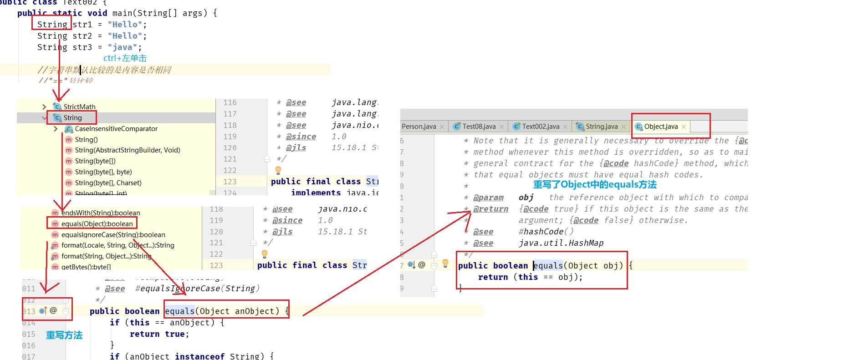The height and width of the screenshot is (360, 868).
Task: Switch to the String.java tab
Action: 601,127
